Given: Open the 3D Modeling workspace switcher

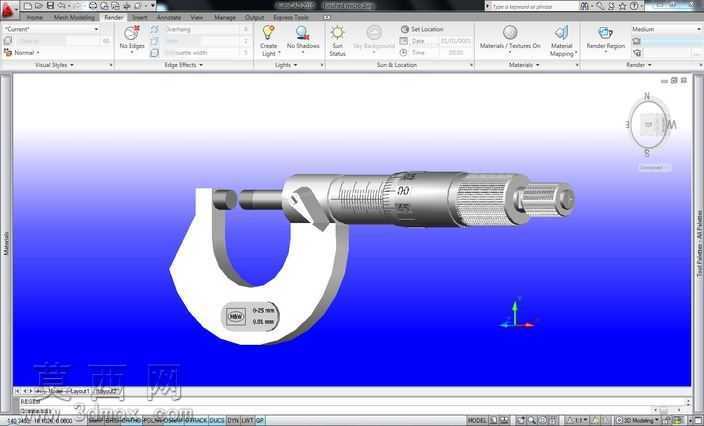Looking at the screenshot, I should (638, 421).
